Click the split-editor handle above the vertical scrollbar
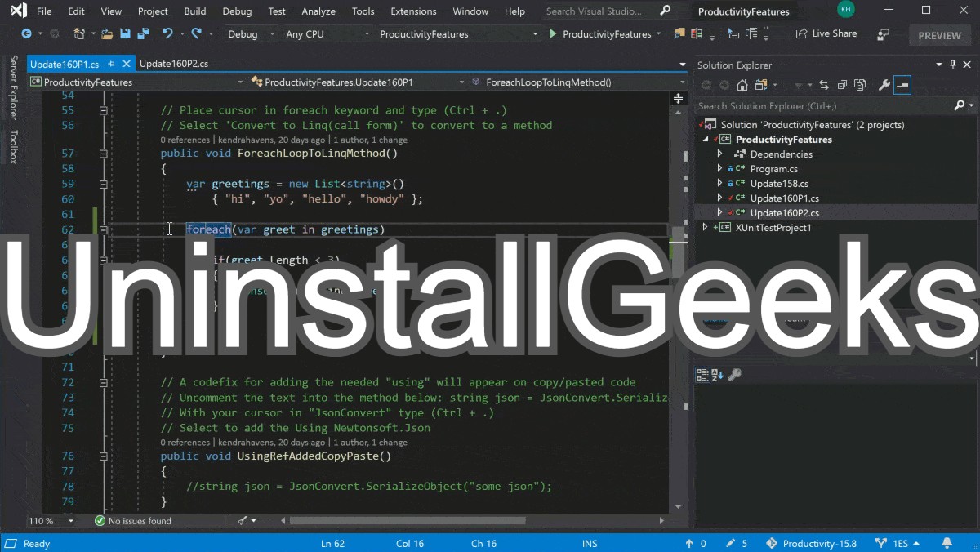 [x=678, y=98]
